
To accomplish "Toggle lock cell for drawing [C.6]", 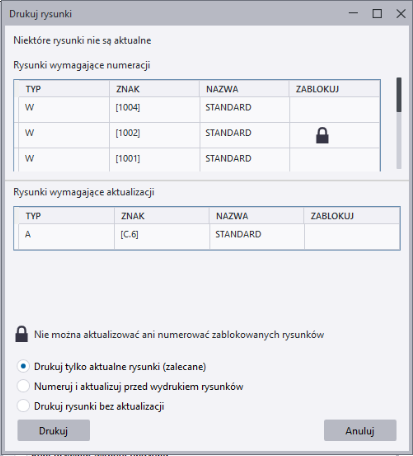I will pyautogui.click(x=352, y=236).
